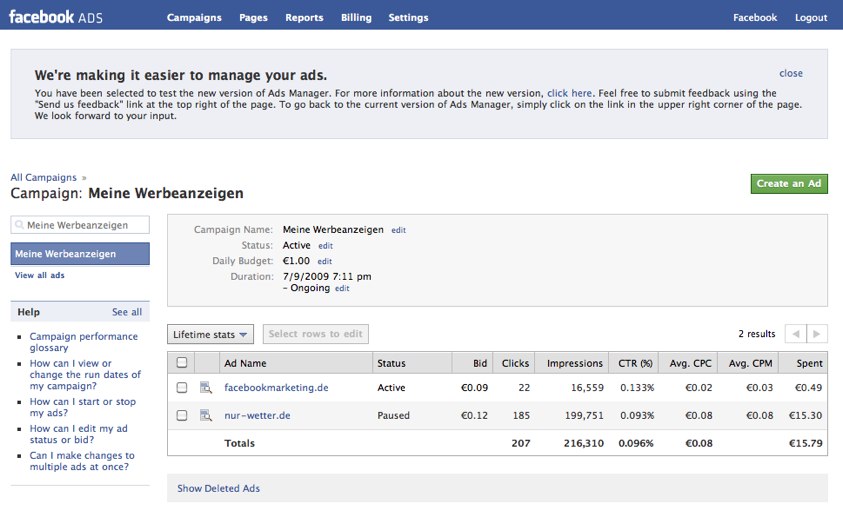Go to next results page arrow
This screenshot has width=843, height=511.
[817, 334]
